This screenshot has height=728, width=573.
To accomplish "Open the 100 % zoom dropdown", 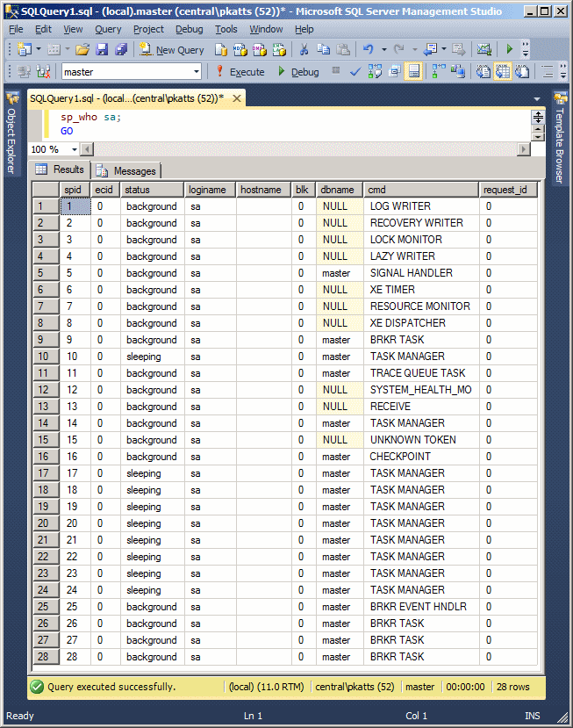I will (75, 149).
